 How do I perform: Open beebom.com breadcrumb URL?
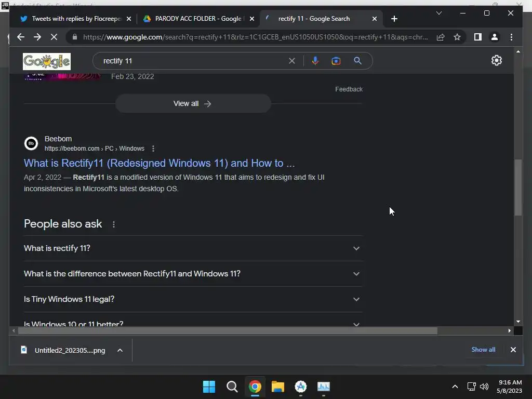tap(95, 149)
